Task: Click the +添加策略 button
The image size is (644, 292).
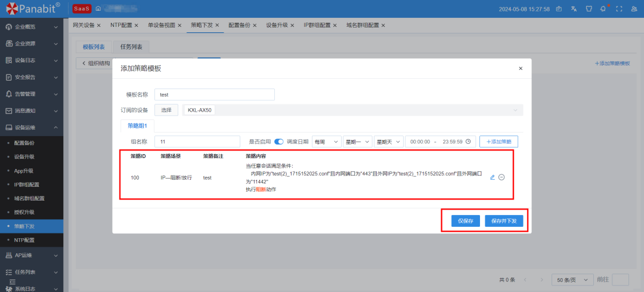Action: [499, 142]
